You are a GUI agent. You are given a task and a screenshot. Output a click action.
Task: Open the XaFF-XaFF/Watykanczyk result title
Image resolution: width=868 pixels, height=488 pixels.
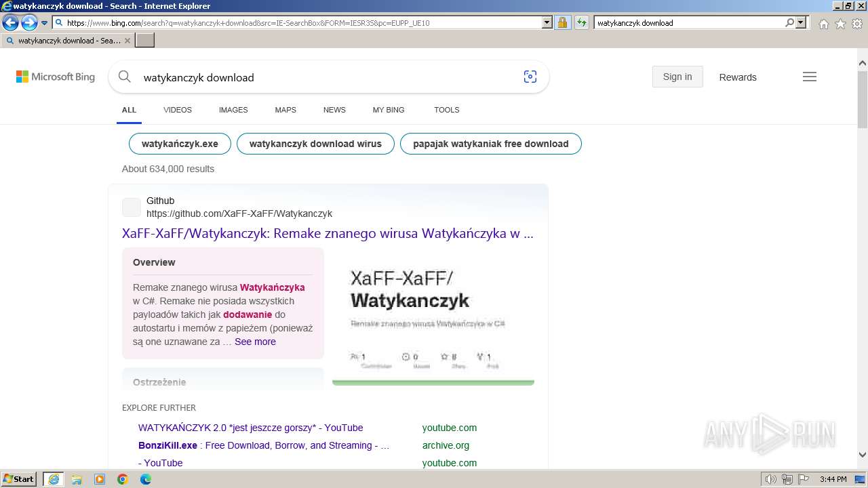pyautogui.click(x=328, y=233)
